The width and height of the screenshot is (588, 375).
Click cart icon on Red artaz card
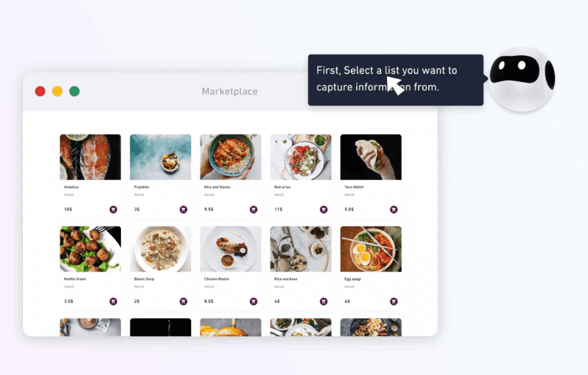point(324,210)
